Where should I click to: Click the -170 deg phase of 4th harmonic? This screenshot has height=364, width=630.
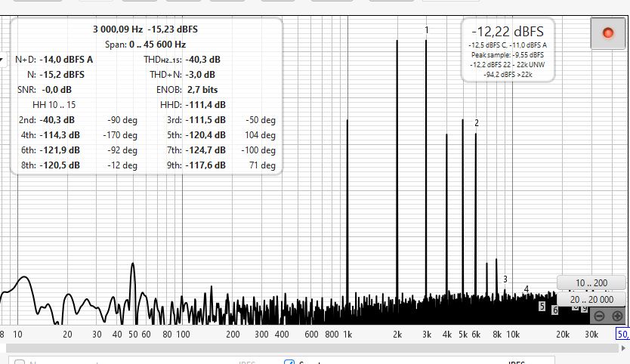pos(120,135)
